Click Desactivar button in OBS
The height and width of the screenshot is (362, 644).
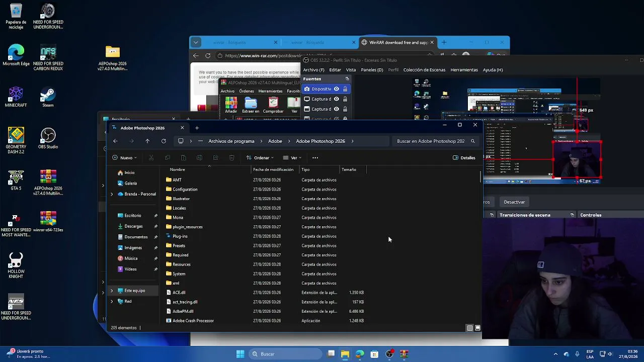coord(514,202)
